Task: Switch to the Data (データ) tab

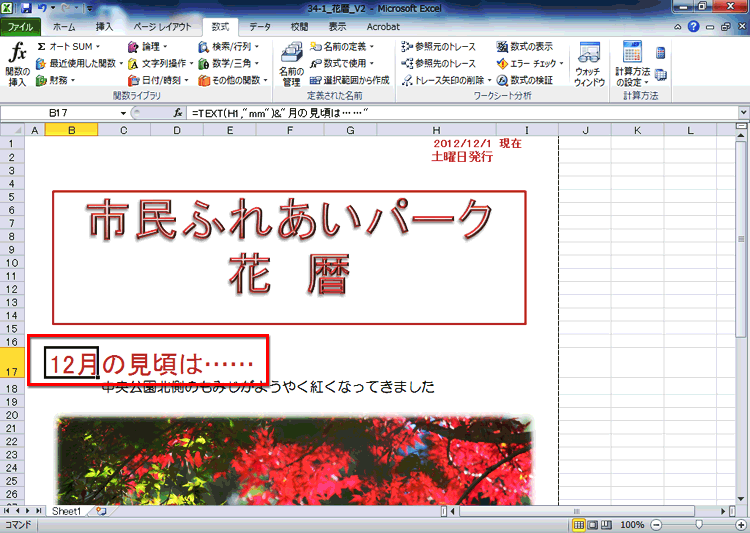Action: coord(260,27)
